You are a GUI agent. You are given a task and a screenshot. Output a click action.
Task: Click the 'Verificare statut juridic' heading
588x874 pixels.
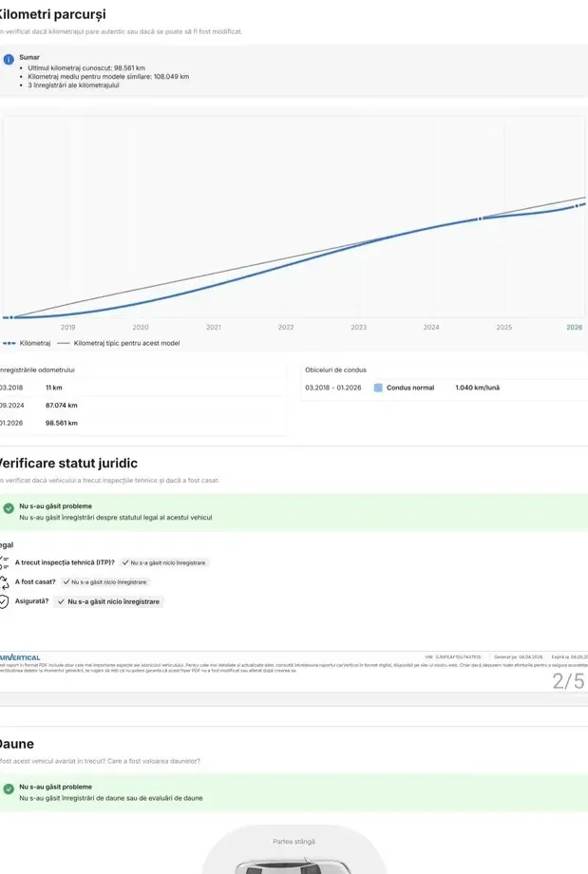tap(67, 464)
